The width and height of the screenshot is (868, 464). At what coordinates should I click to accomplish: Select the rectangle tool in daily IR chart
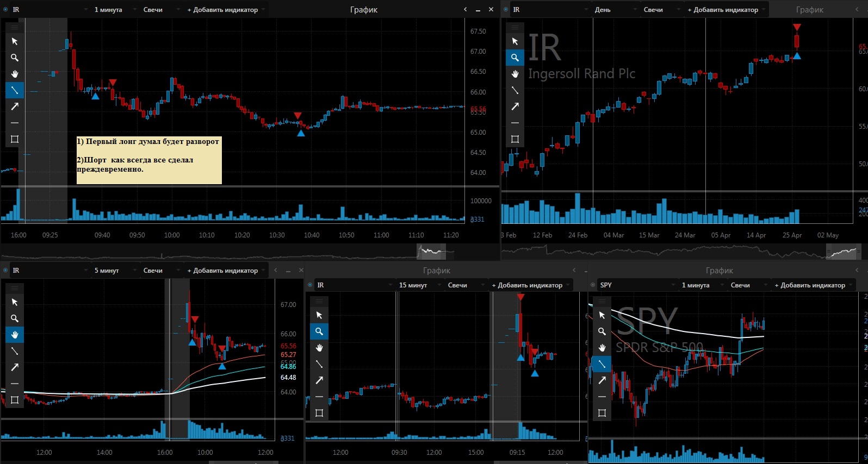[x=515, y=139]
